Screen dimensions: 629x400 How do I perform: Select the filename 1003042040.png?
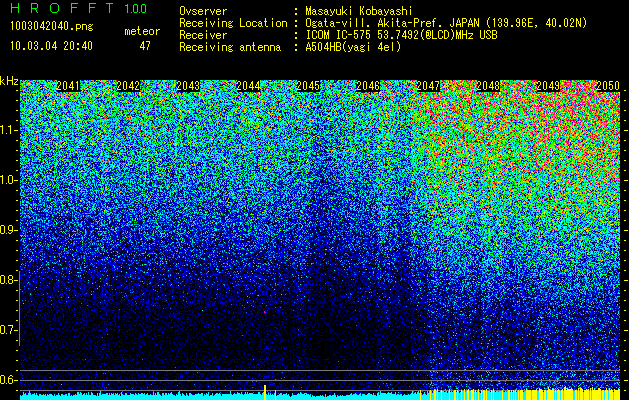coord(52,27)
